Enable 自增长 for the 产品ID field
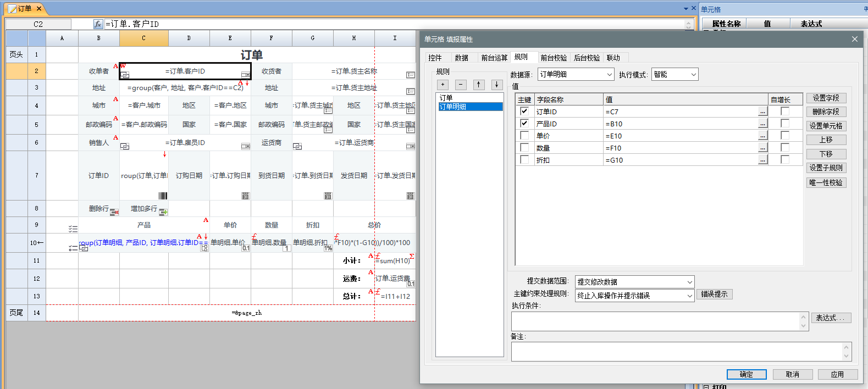This screenshot has width=868, height=389. pos(785,123)
